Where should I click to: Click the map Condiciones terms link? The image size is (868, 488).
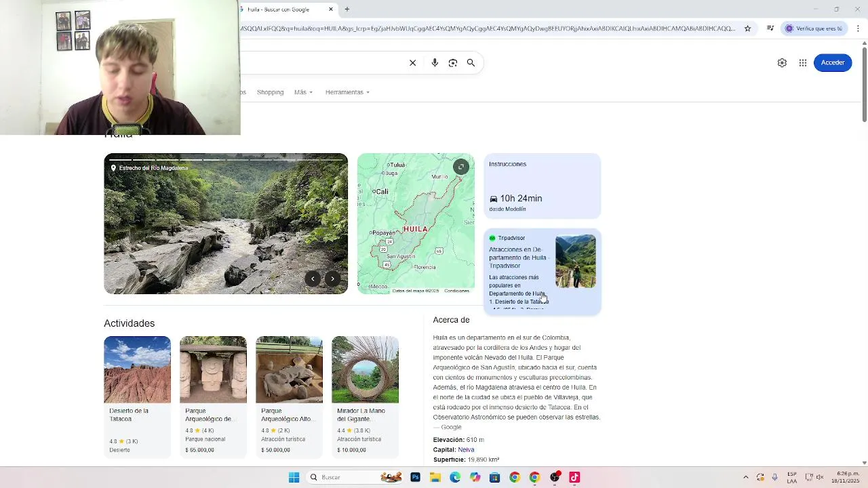point(456,291)
